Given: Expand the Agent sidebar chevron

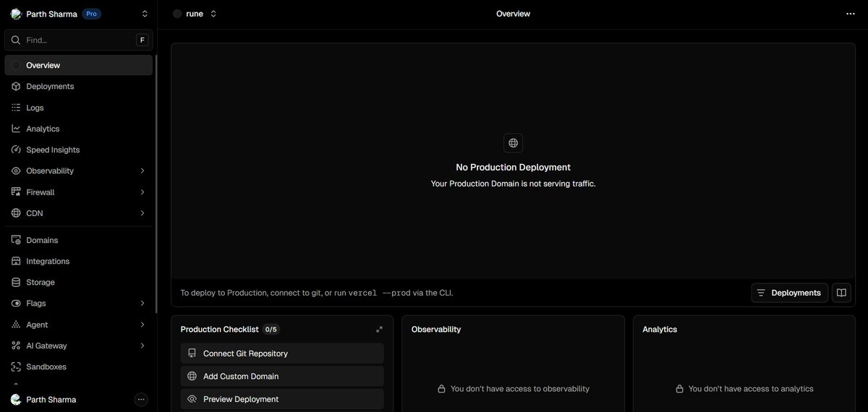Looking at the screenshot, I should 142,325.
